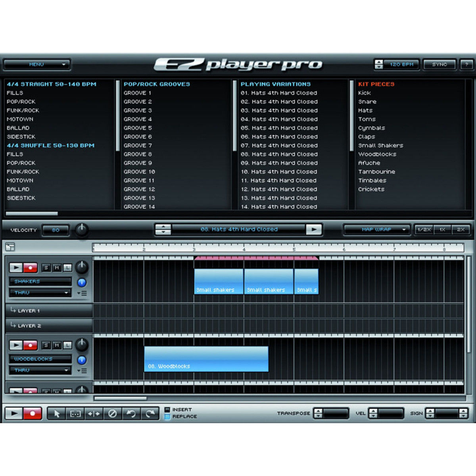Image resolution: width=476 pixels, height=476 pixels.
Task: Open the MENU dropdown
Action: [36, 64]
